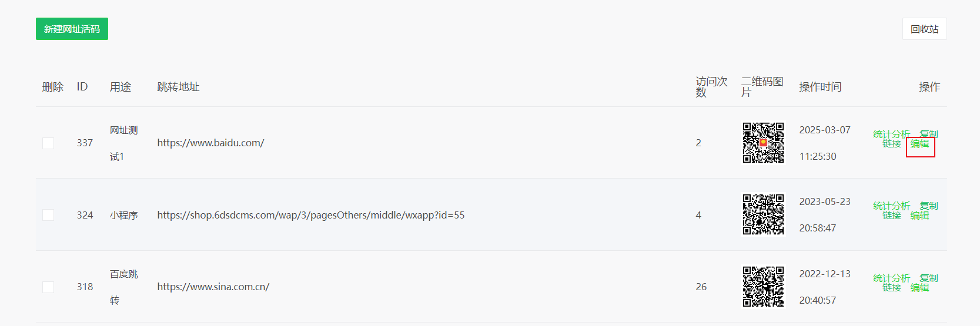This screenshot has width=980, height=326.
Task: Open QR code image of ID 324
Action: [763, 214]
